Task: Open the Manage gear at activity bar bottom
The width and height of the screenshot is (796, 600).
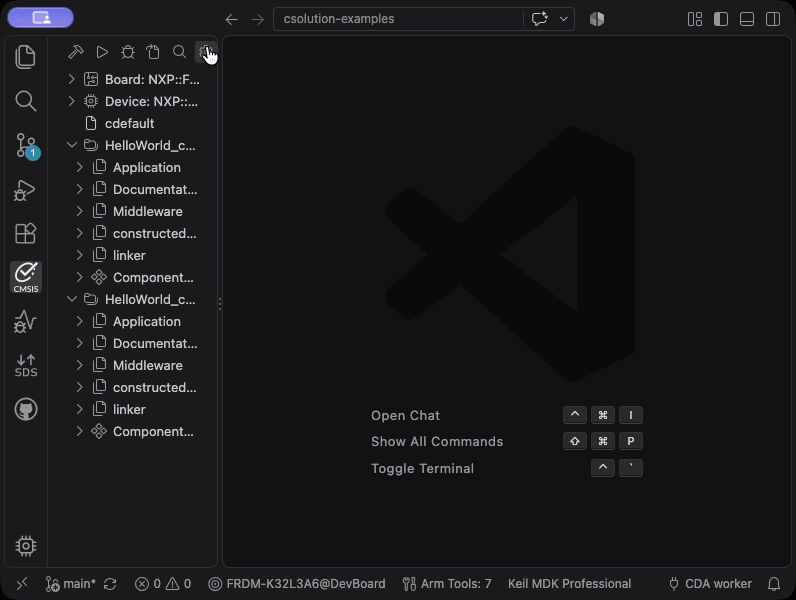Action: click(x=26, y=546)
